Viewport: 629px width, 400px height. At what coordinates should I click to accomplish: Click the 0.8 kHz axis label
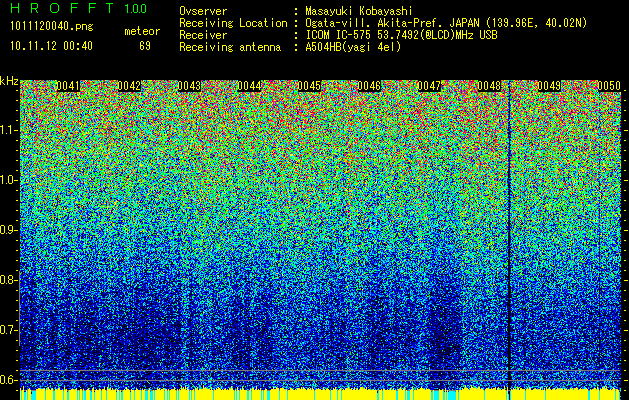click(9, 280)
